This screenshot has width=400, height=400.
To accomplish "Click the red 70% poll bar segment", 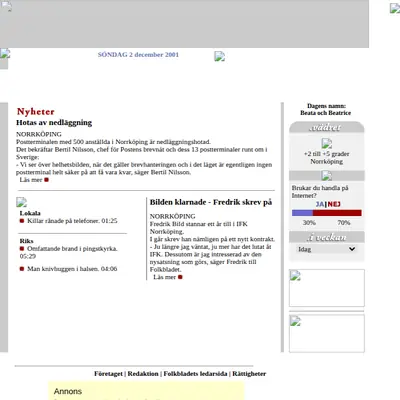I will (337, 213).
